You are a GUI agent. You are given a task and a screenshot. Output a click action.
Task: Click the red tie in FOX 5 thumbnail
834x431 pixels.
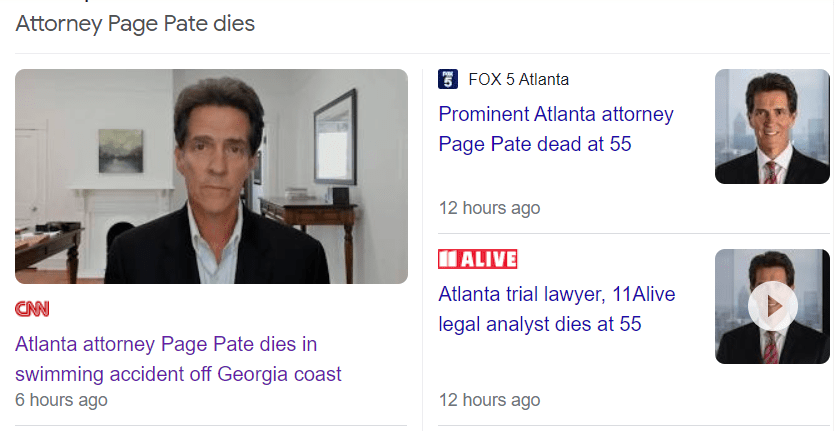pyautogui.click(x=770, y=172)
